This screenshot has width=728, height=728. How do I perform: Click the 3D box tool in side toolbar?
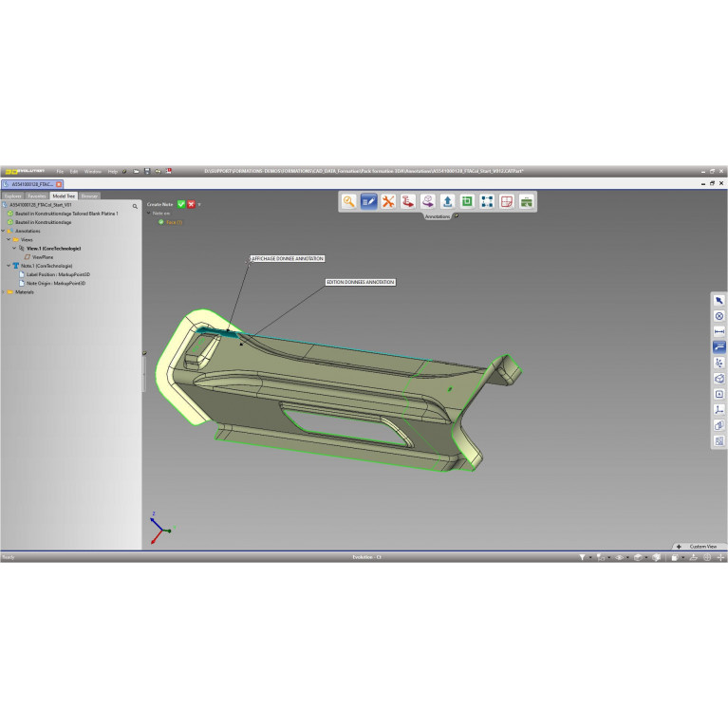coord(719,379)
